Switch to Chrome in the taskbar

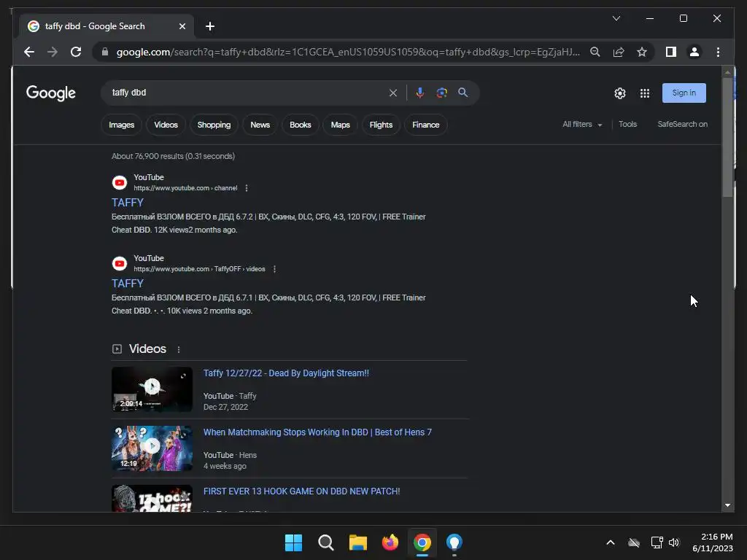click(x=422, y=542)
